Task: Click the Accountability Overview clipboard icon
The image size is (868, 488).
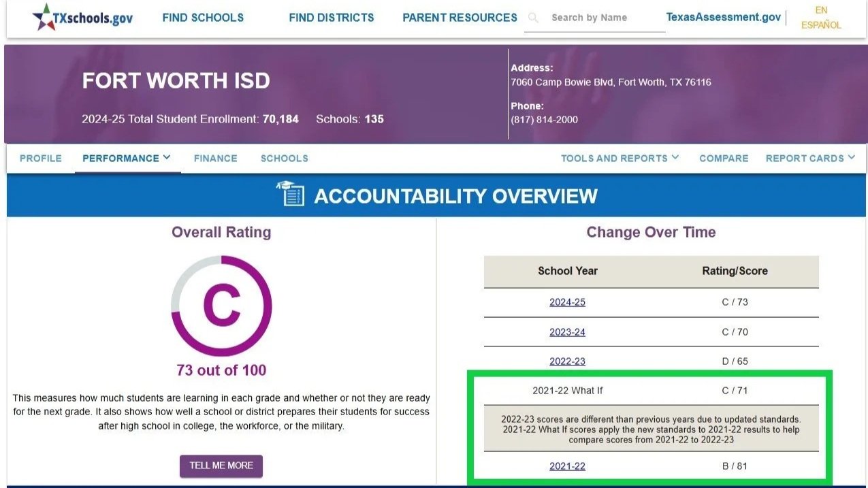Action: 290,195
